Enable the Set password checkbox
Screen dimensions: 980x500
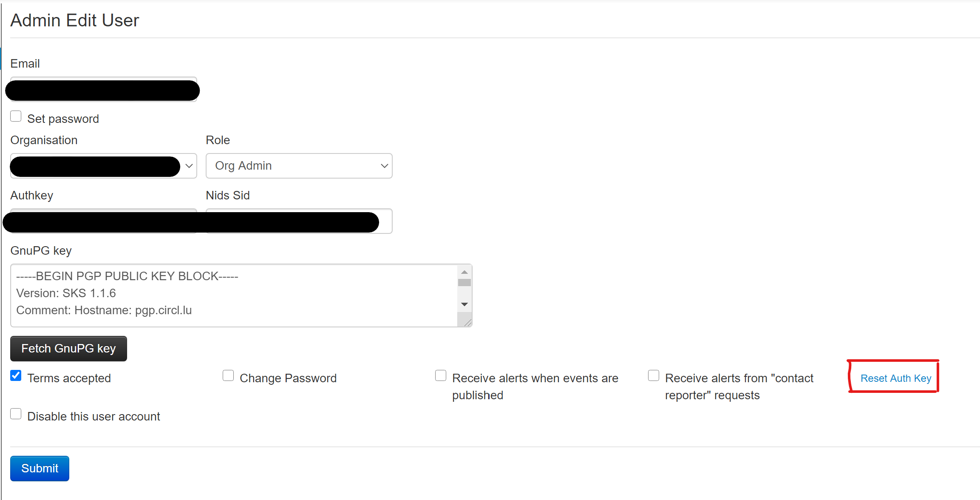[16, 116]
